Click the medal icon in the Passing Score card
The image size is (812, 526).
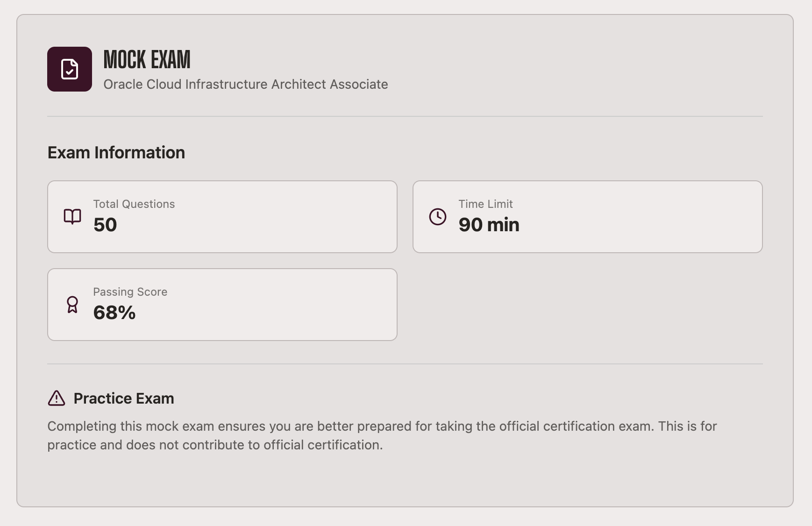(72, 304)
